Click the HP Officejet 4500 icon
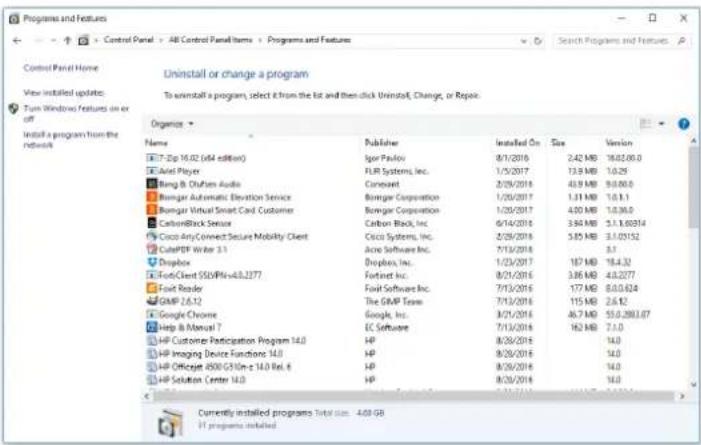This screenshot has width=701, height=445. click(152, 367)
